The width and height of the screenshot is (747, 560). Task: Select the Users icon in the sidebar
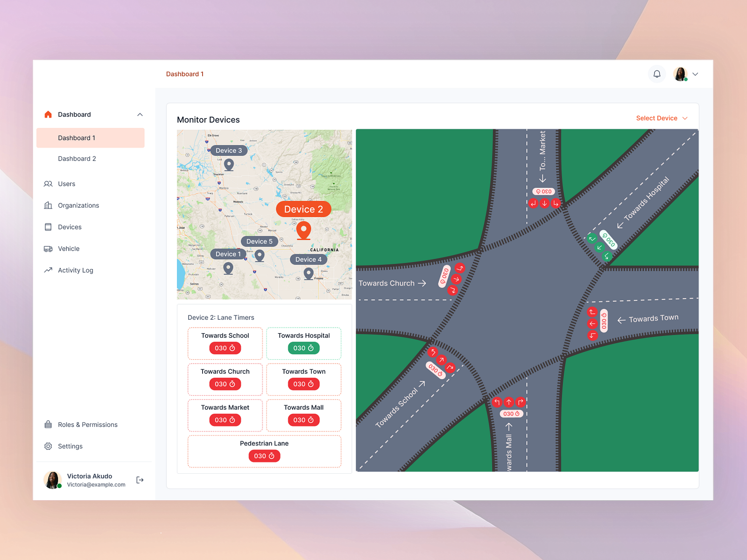48,184
